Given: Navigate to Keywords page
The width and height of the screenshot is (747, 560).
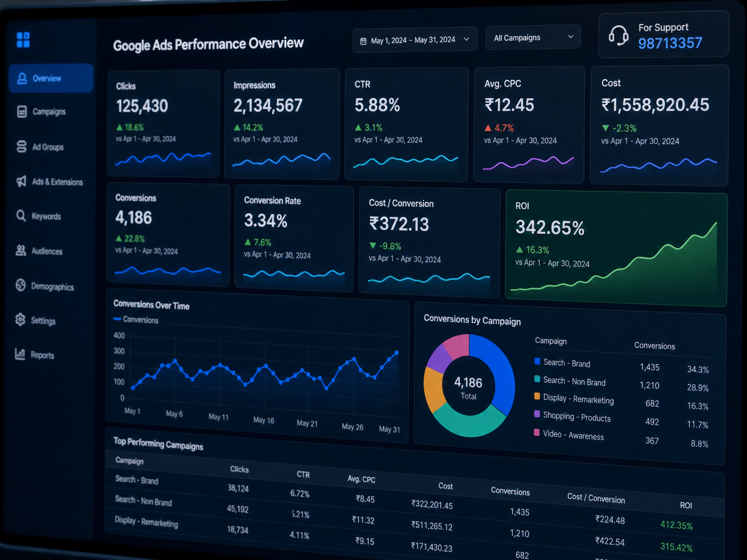Looking at the screenshot, I should 46,216.
